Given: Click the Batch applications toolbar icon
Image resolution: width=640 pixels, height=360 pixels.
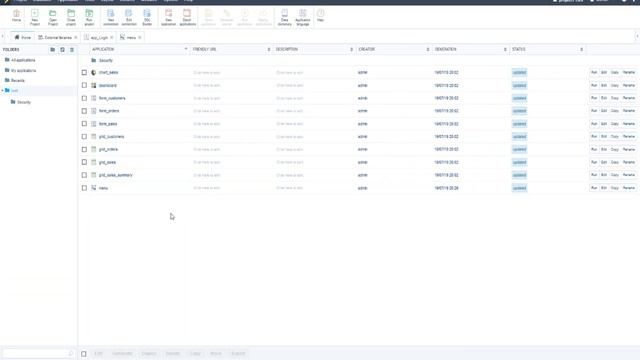Looking at the screenshot, I should tap(187, 17).
